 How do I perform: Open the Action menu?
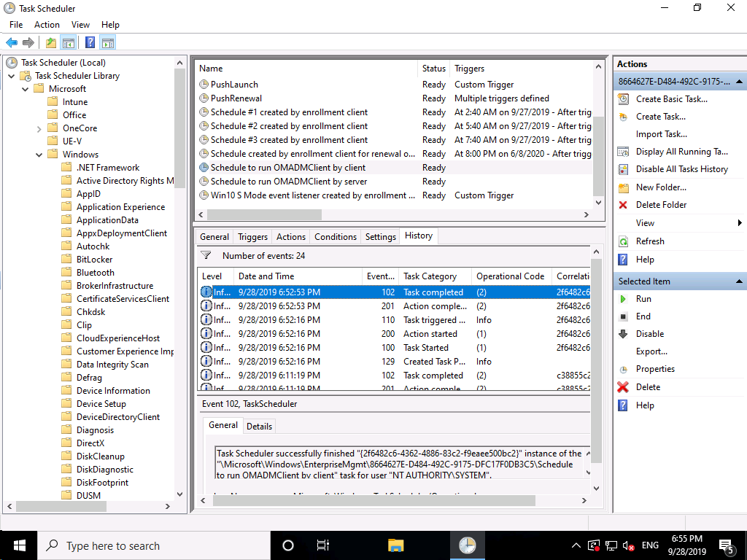pyautogui.click(x=47, y=25)
